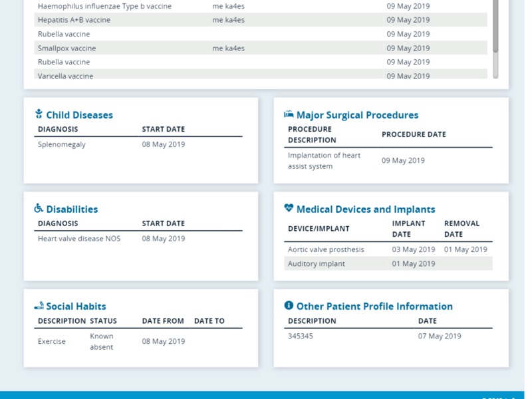Click the Hepatitis A+B vaccine row
532x399 pixels.
coord(261,20)
